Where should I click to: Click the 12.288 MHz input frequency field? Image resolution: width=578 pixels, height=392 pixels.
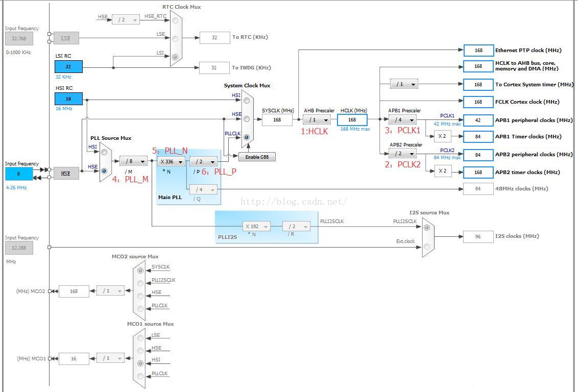tap(19, 248)
